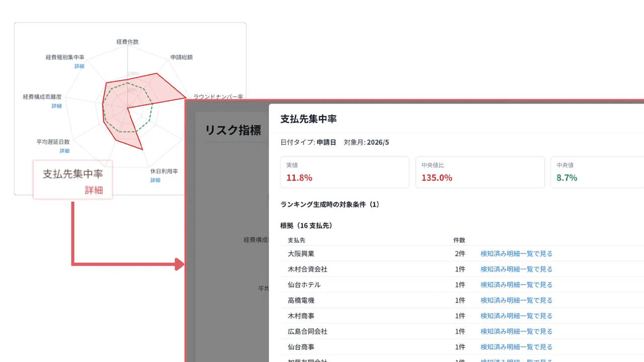This screenshot has width=644, height=362.
Task: Click the 実値 11.8% card
Action: (x=345, y=172)
